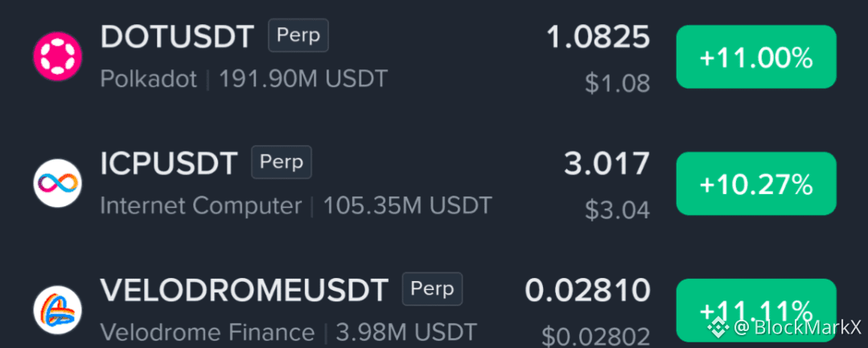Click the Polkadot coin logo icon
868x348 pixels.
pos(58,56)
